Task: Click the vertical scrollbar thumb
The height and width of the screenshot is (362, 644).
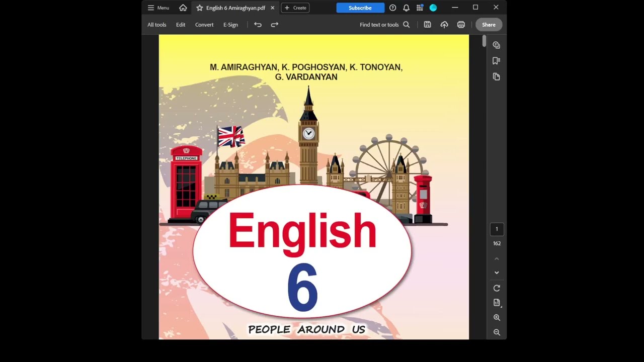Action: pyautogui.click(x=484, y=41)
